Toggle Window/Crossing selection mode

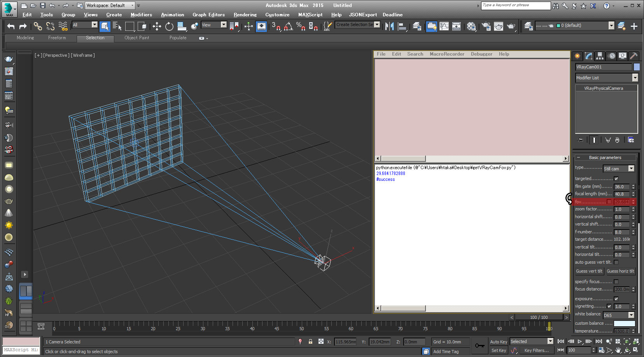[142, 26]
